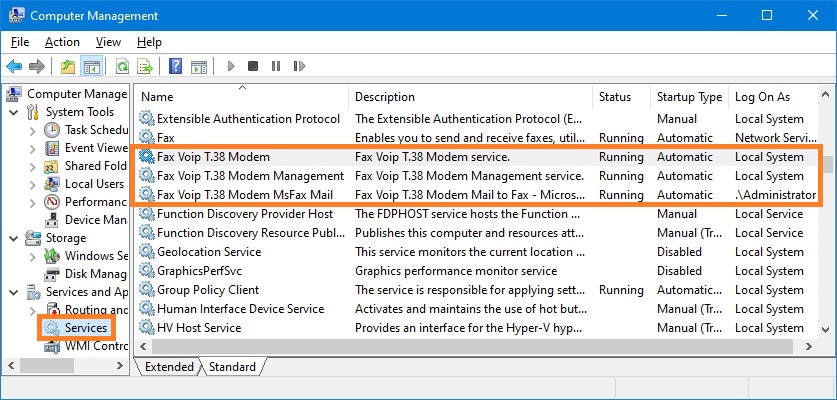This screenshot has width=837, height=400.
Task: Expand the Task Scheduler node
Action: point(33,130)
